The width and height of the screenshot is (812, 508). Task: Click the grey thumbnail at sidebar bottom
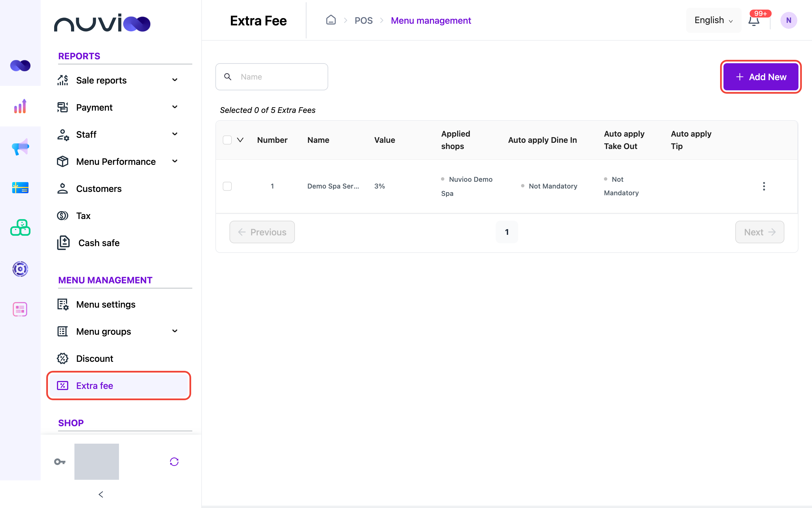(x=97, y=461)
